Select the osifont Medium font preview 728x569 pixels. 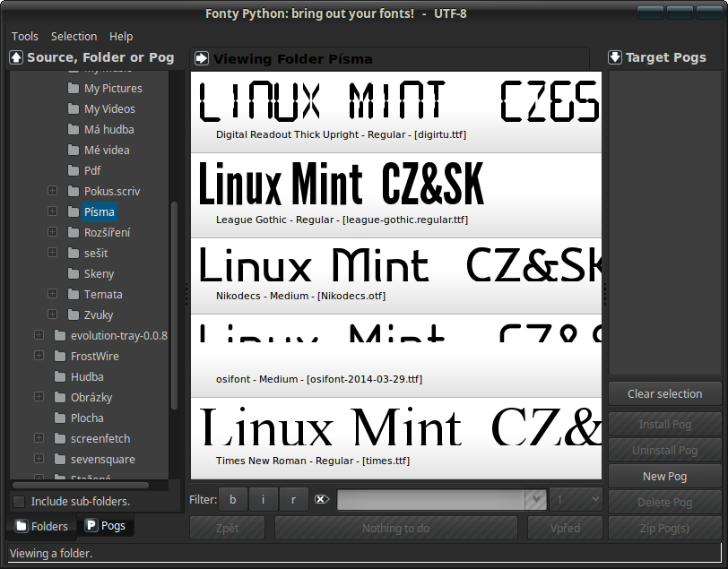tap(396, 356)
